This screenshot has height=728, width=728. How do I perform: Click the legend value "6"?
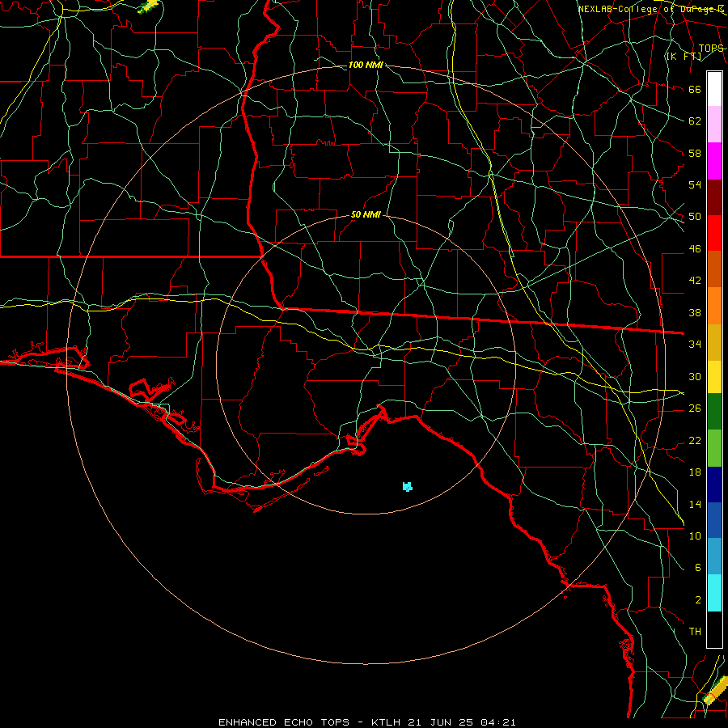coord(697,567)
